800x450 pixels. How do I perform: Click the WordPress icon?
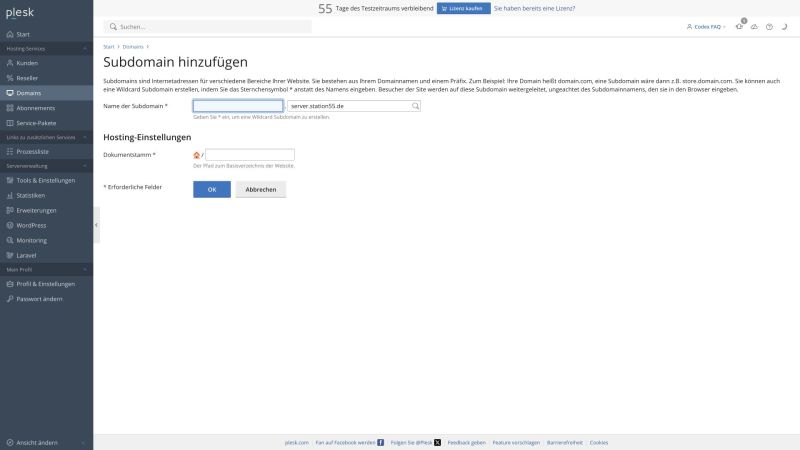(10, 225)
